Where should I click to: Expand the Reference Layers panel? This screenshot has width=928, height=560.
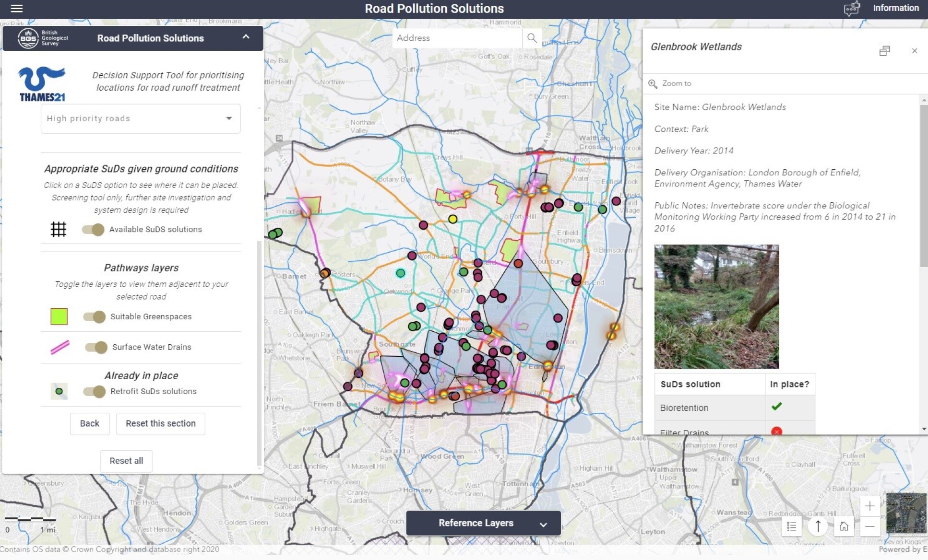tap(483, 523)
